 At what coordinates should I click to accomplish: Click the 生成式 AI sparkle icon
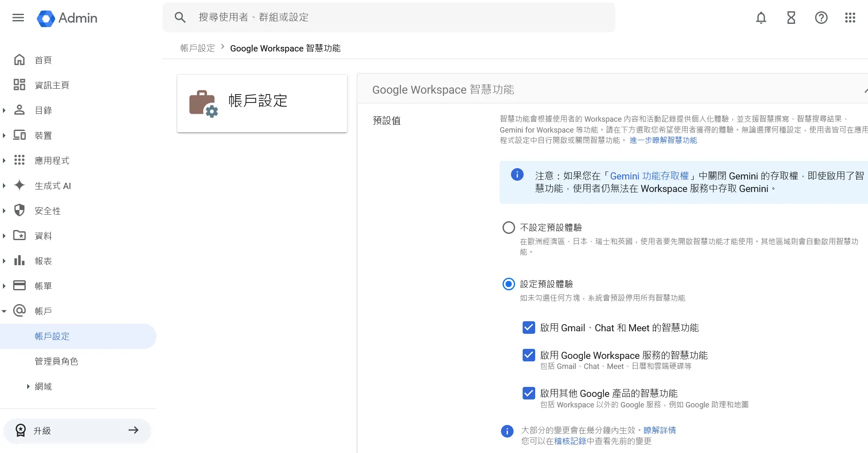click(x=19, y=185)
